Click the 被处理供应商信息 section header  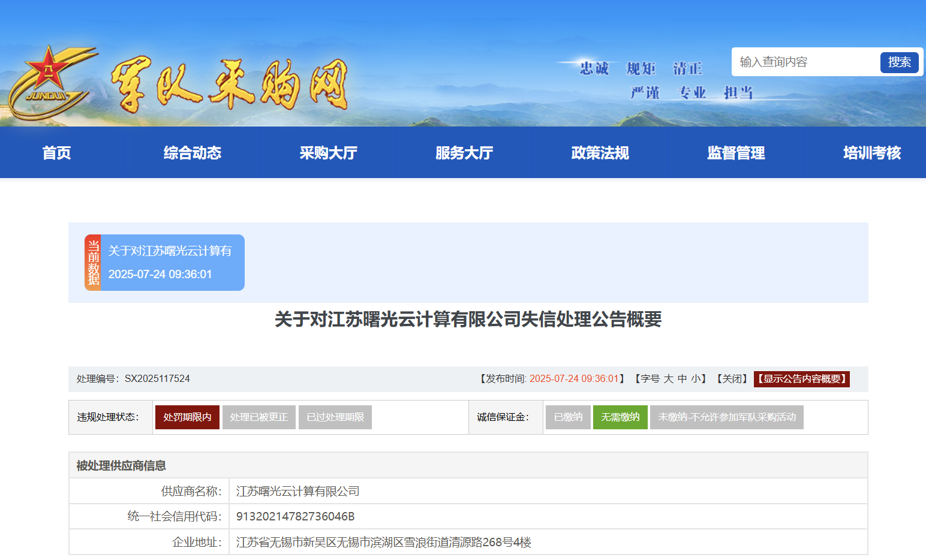coord(468,465)
